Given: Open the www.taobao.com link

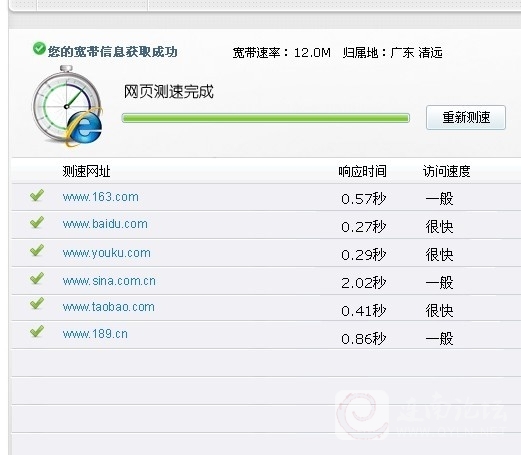Looking at the screenshot, I should point(109,307).
